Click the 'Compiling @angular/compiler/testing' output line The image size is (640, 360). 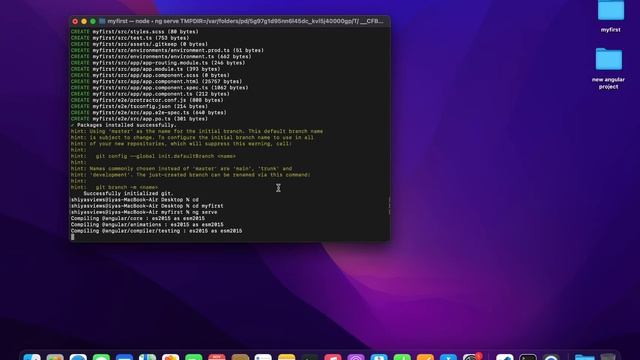[x=156, y=231]
